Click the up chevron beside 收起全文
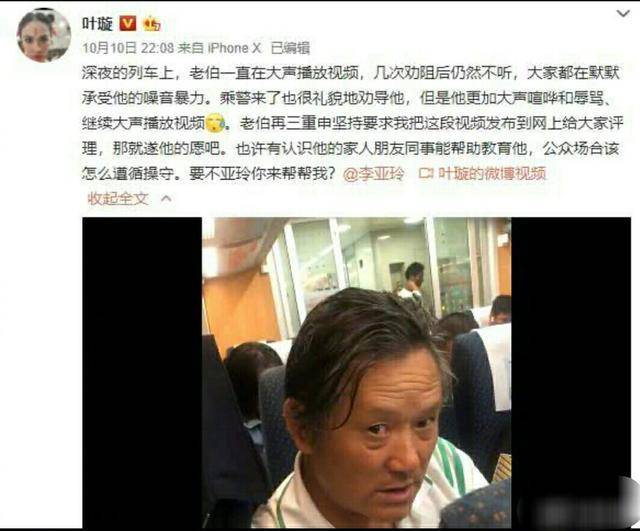640x531 pixels. click(166, 199)
